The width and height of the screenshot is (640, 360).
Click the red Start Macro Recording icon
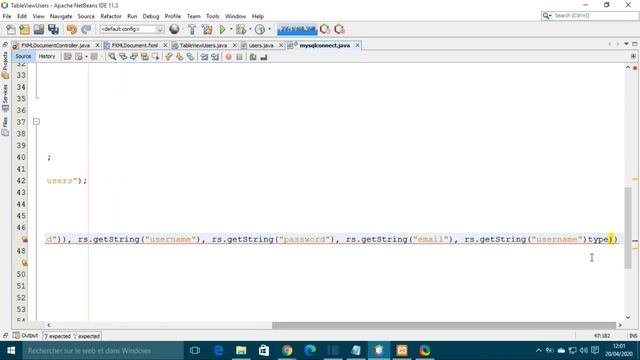tap(229, 57)
